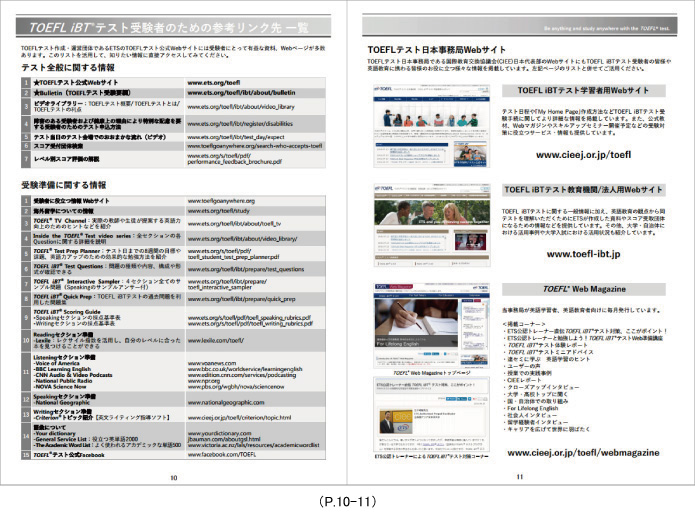Select the 'TOEFL iBTテスト学習者用Webサイト' heading
The height and width of the screenshot is (520, 695).
click(583, 90)
